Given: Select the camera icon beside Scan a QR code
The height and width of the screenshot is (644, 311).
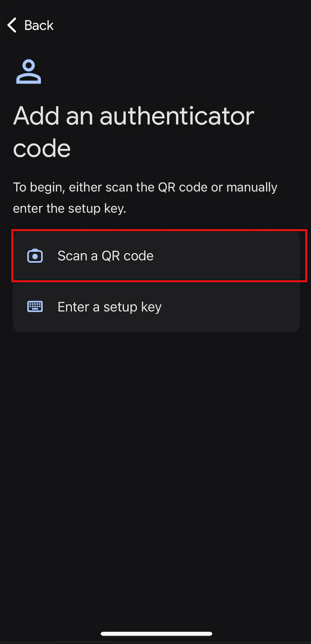Looking at the screenshot, I should click(x=35, y=256).
